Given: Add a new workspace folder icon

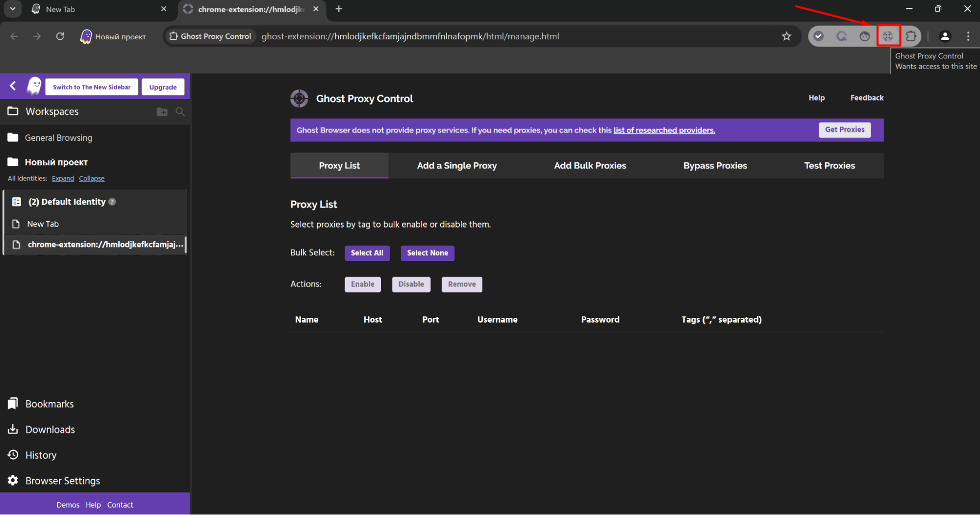Looking at the screenshot, I should tap(162, 112).
